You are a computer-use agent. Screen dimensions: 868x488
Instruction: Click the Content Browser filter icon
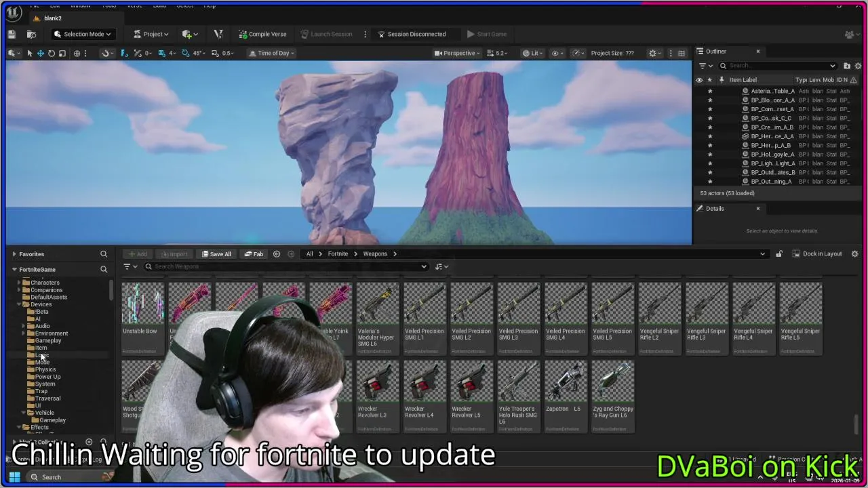129,266
